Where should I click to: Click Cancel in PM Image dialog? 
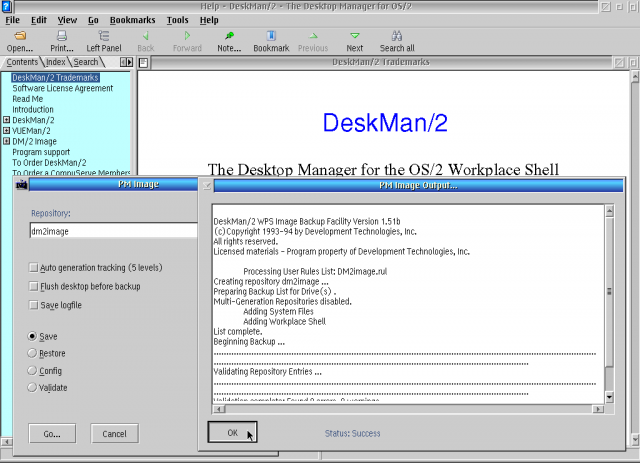pyautogui.click(x=114, y=434)
